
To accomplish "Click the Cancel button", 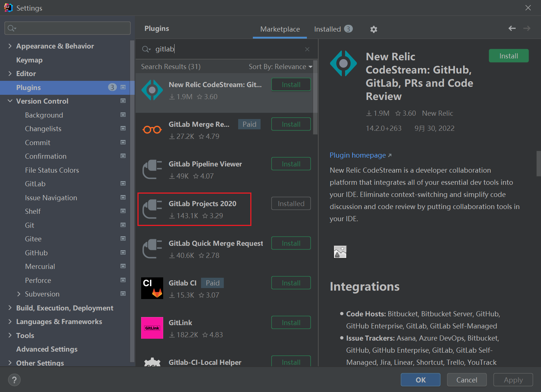I will (x=467, y=380).
